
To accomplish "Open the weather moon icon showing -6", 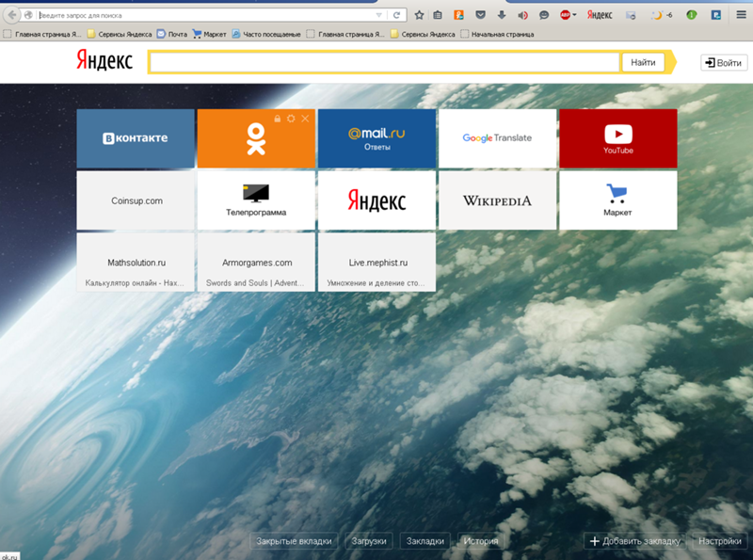I will click(662, 15).
